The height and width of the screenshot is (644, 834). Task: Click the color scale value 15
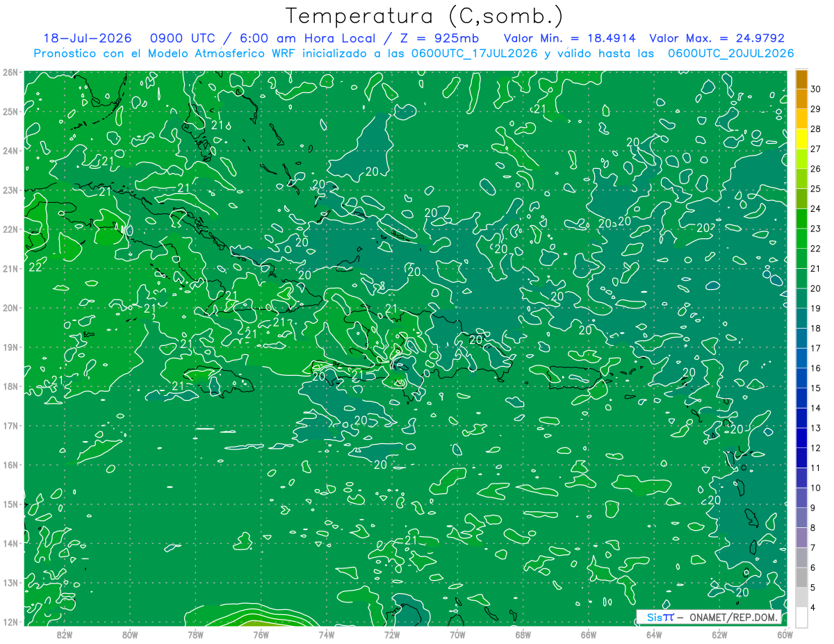pyautogui.click(x=816, y=388)
